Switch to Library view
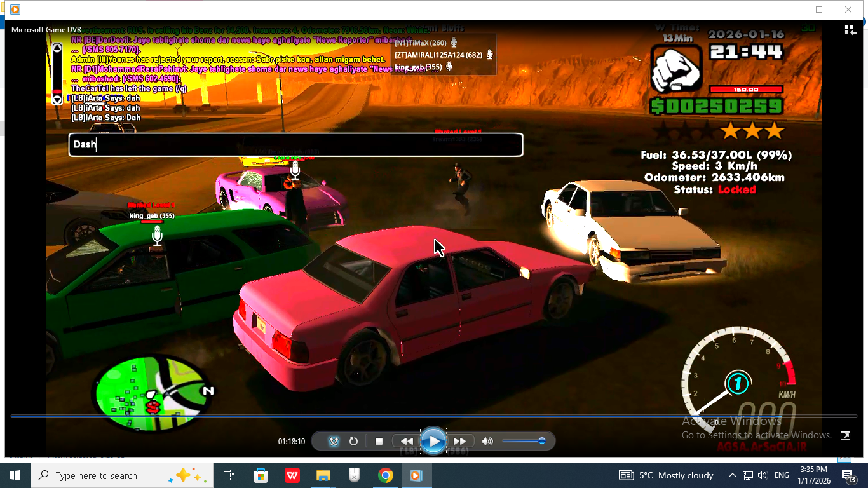 tap(850, 30)
